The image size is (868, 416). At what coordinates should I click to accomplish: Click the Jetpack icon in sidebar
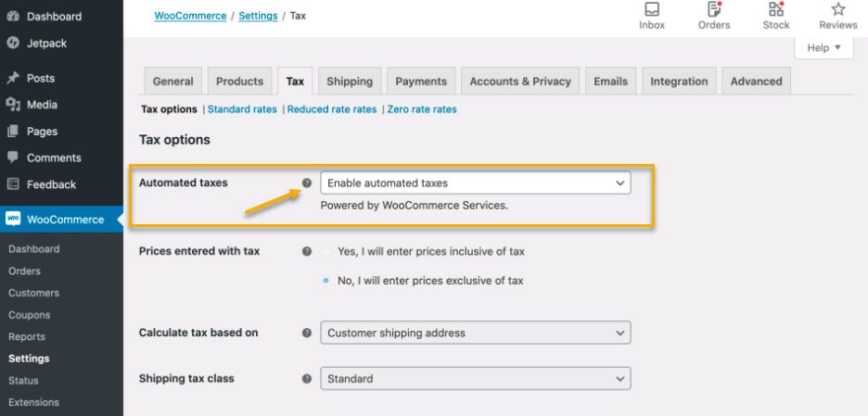tap(13, 44)
